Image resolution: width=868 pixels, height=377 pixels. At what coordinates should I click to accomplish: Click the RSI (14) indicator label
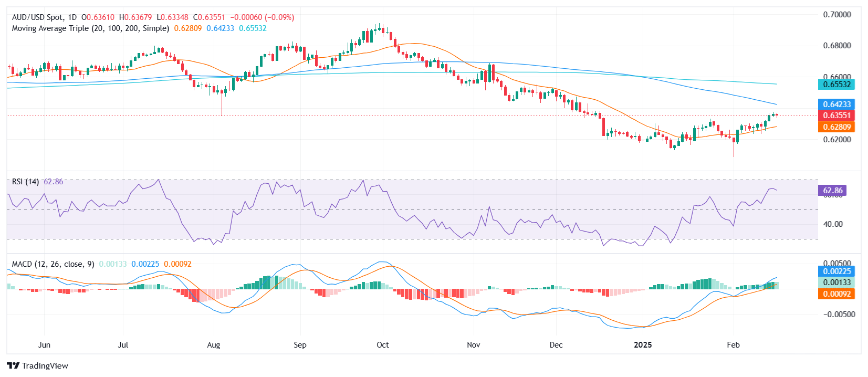(x=25, y=182)
